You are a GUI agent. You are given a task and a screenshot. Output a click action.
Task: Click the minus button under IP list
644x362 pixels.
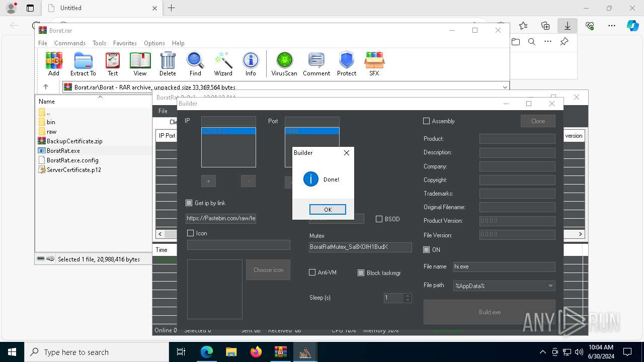tap(248, 181)
